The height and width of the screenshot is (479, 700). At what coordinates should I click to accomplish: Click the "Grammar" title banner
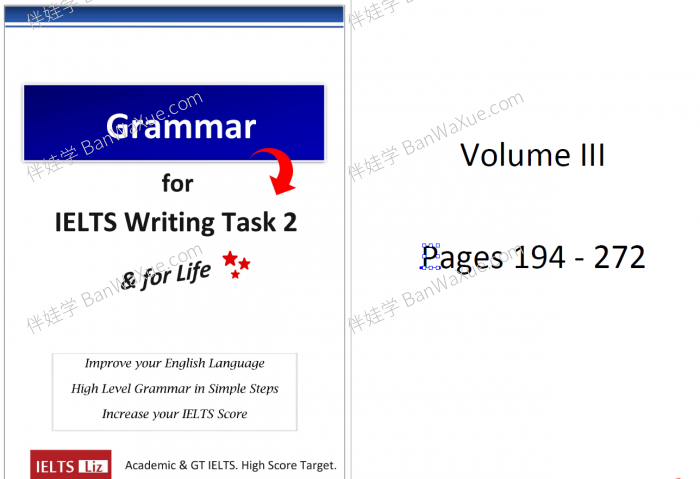point(174,123)
